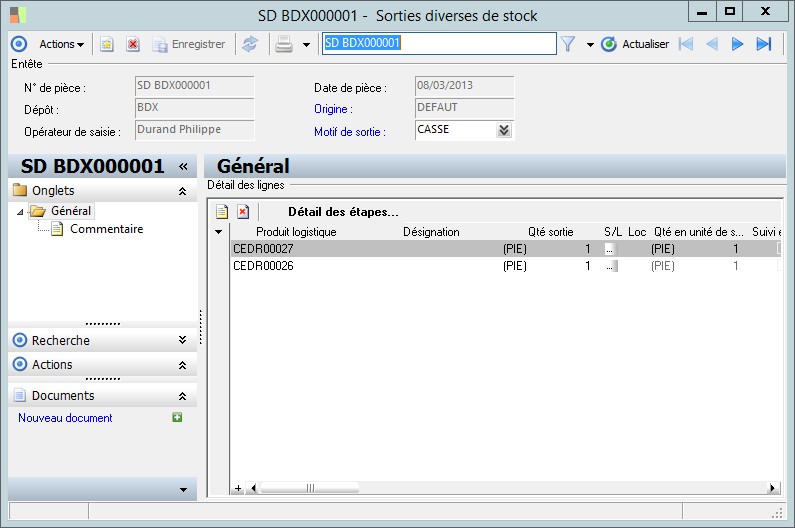Click the horizontal scrollbar right arrow
This screenshot has height=528, width=795.
[x=773, y=488]
